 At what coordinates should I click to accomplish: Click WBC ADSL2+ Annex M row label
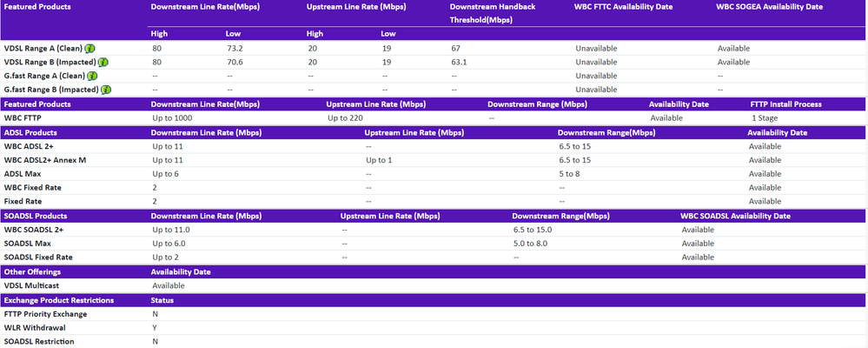coord(45,160)
